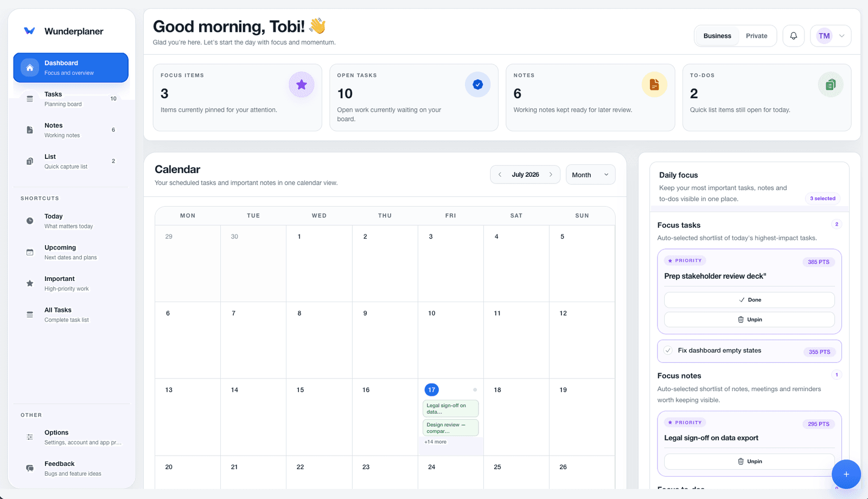Open the Dashboard home icon

click(x=30, y=68)
